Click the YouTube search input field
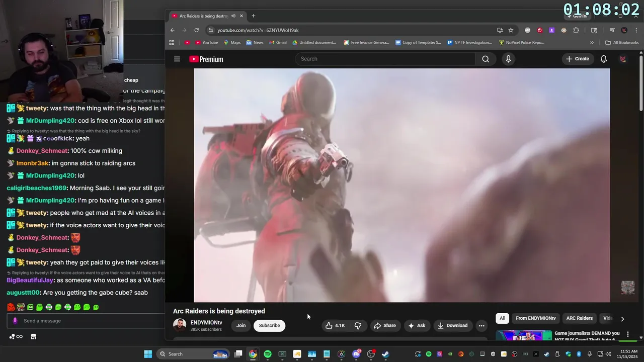This screenshot has height=362, width=644. (385, 59)
